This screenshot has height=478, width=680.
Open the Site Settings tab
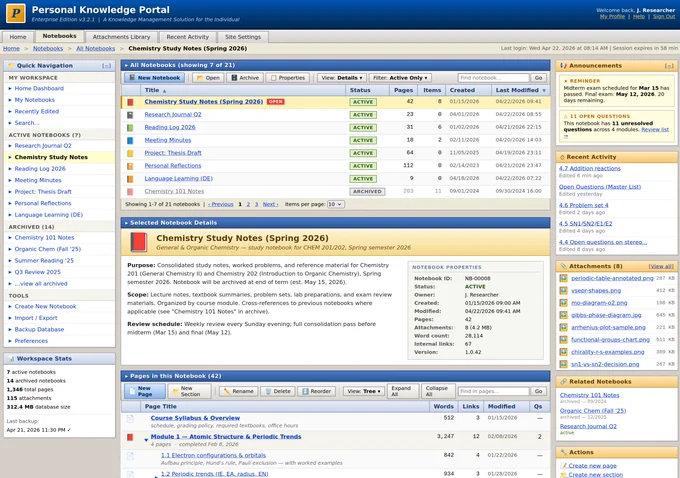point(243,37)
